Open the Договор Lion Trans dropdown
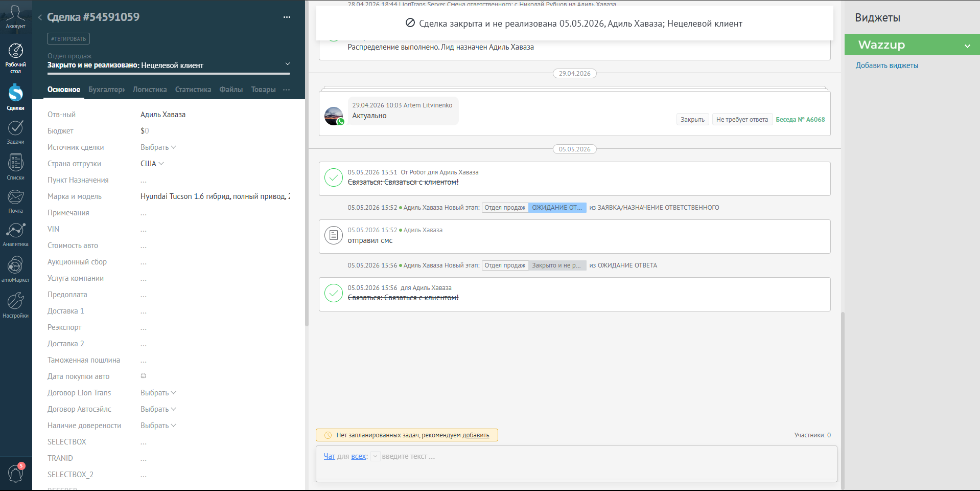The width and height of the screenshot is (980, 491). [x=158, y=393]
